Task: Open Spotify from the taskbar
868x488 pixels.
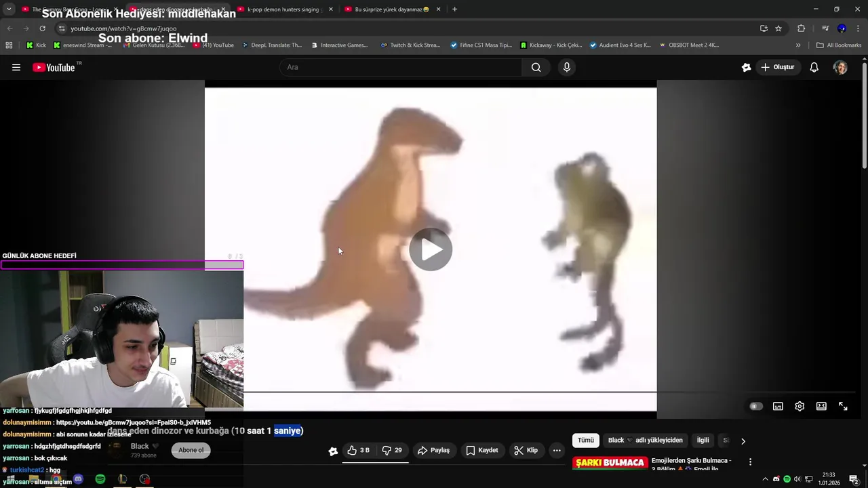Action: coord(100,479)
